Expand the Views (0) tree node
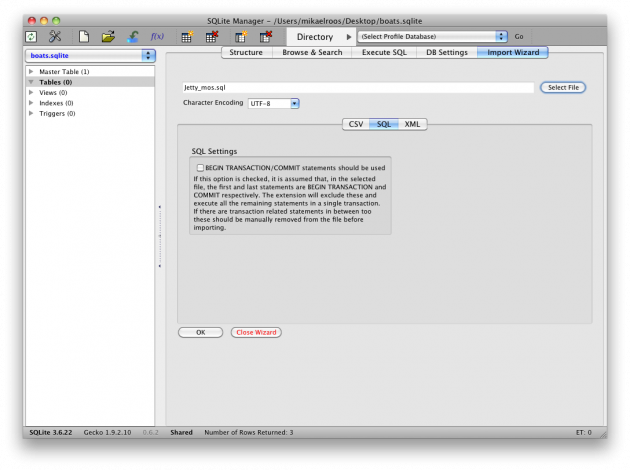The image size is (630, 470). pyautogui.click(x=31, y=92)
